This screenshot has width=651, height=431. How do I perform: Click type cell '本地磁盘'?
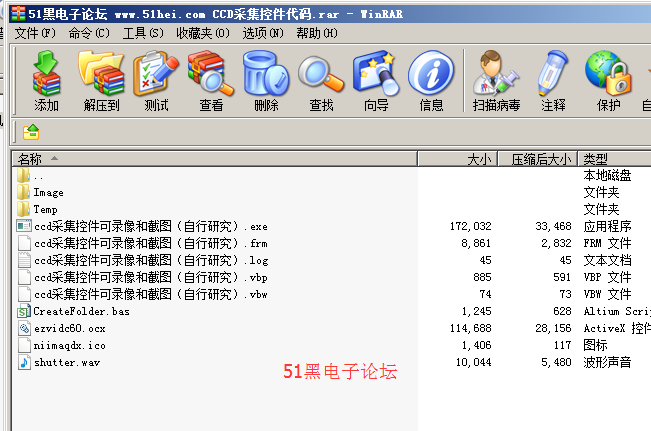coord(607,175)
